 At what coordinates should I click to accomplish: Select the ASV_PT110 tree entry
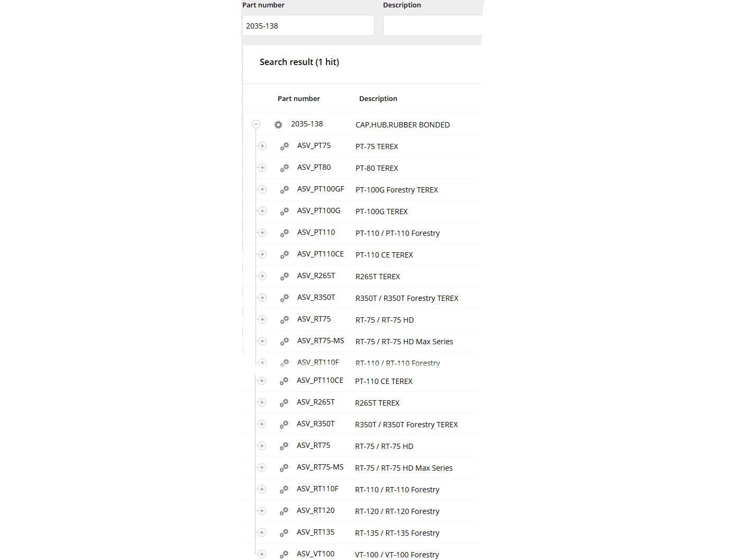[316, 233]
